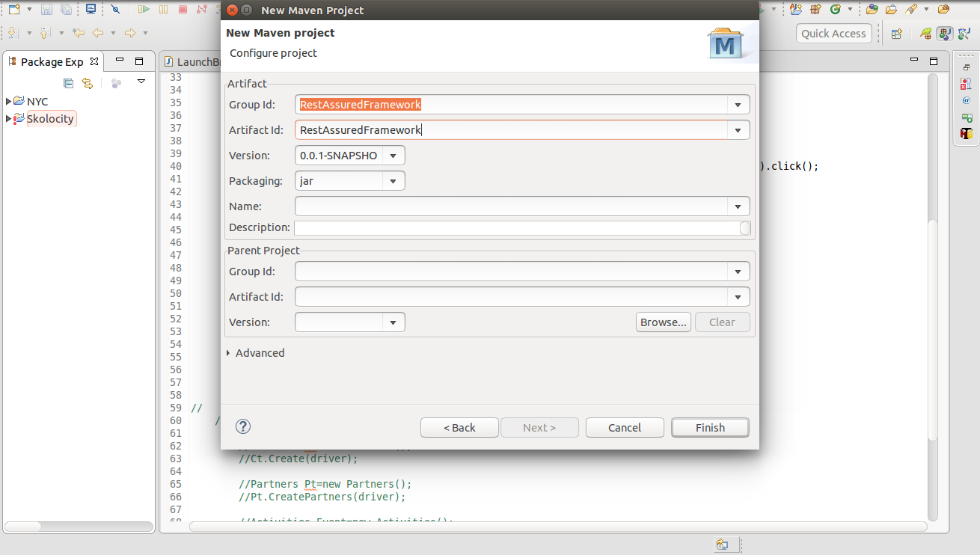
Task: Click the Quick Access search field
Action: (x=833, y=33)
